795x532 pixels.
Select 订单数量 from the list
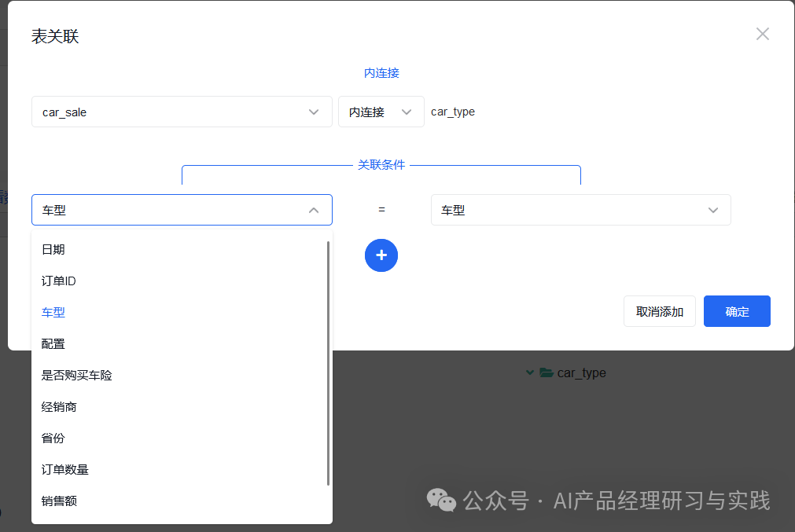[65, 470]
